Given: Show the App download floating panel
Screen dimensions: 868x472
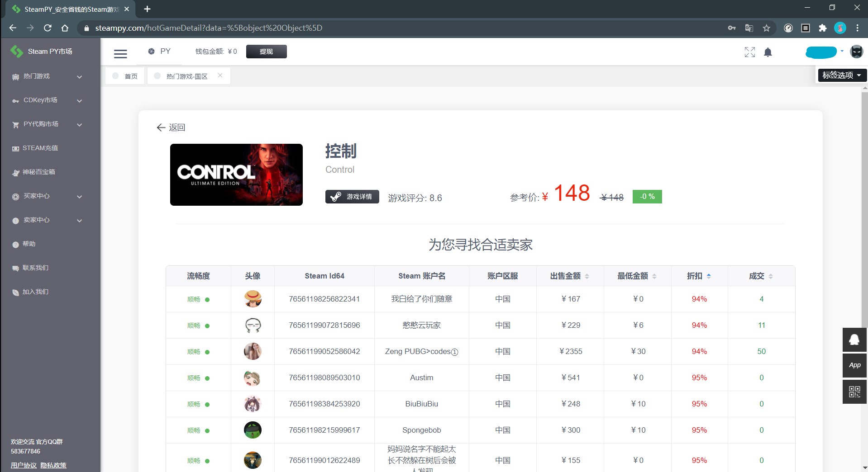Looking at the screenshot, I should pos(854,365).
